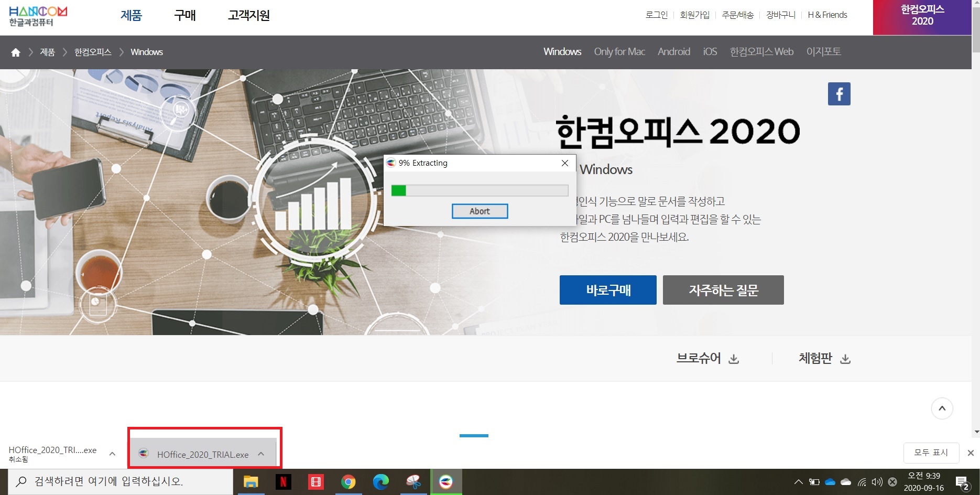The image size is (980, 495).
Task: Click the H & Friends link
Action: 827,15
